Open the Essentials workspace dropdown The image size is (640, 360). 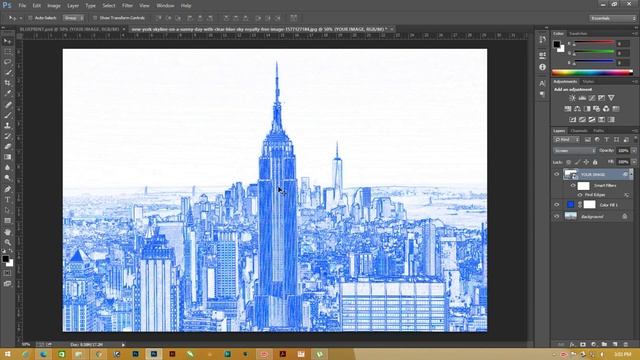(x=612, y=18)
